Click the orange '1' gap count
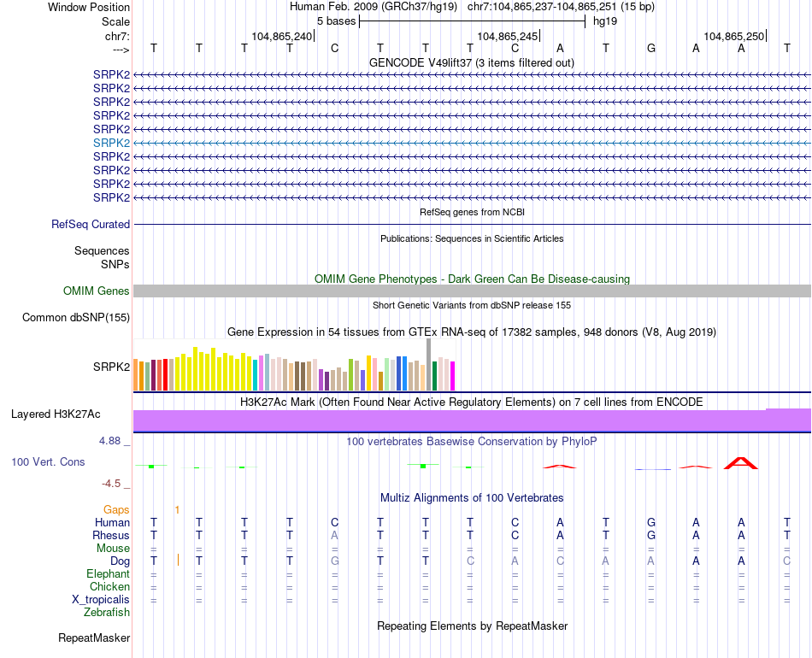This screenshot has height=658, width=812. pos(177,510)
